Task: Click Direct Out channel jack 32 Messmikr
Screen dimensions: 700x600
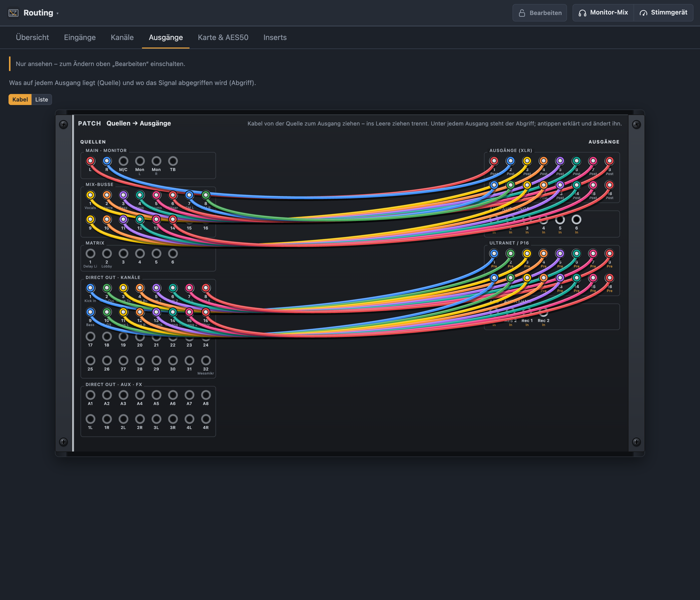Action: coord(206,360)
